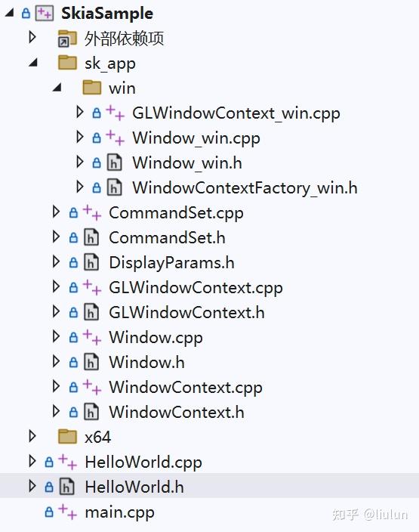
Task: Select file WindowContext.cpp
Action: (186, 388)
